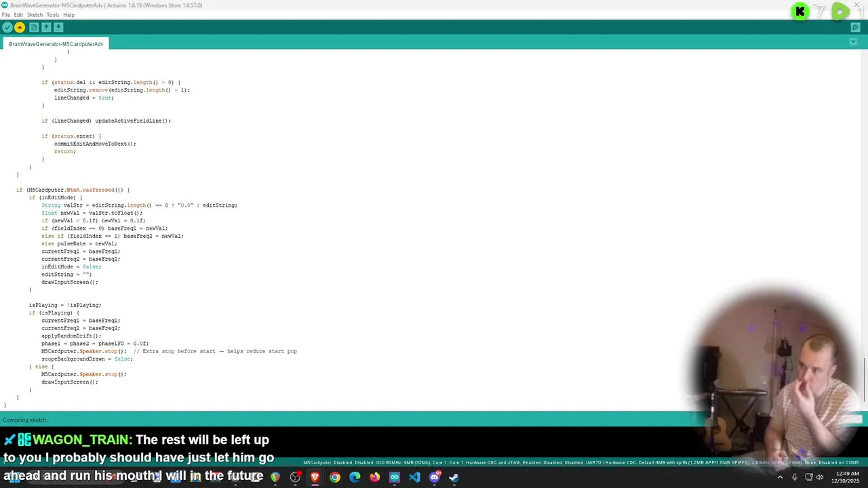Viewport: 868px width, 488px height.
Task: Click the 'Compiling sketch...' status text
Action: (x=25, y=420)
